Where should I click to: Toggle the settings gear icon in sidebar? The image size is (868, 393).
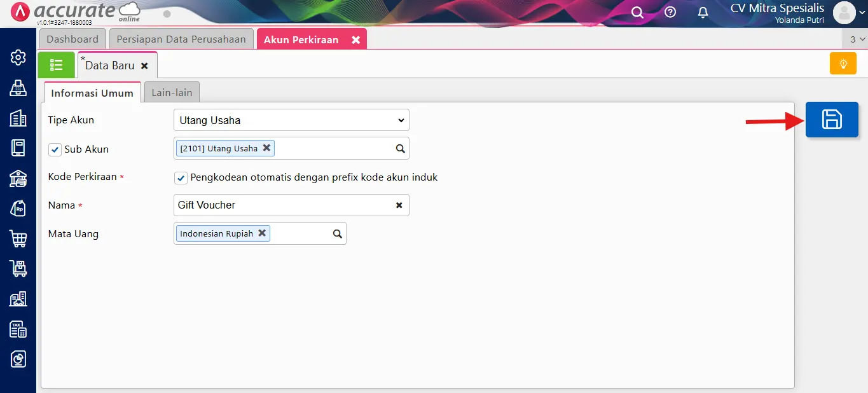point(17,57)
